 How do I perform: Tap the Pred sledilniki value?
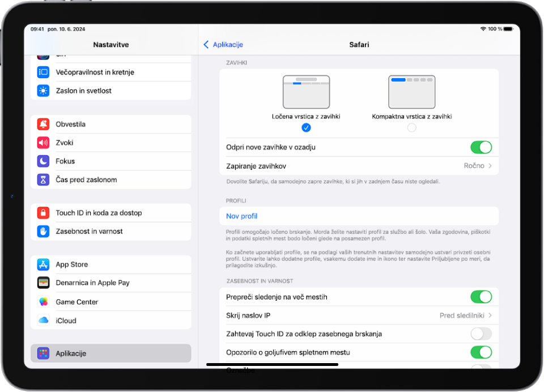tap(462, 316)
